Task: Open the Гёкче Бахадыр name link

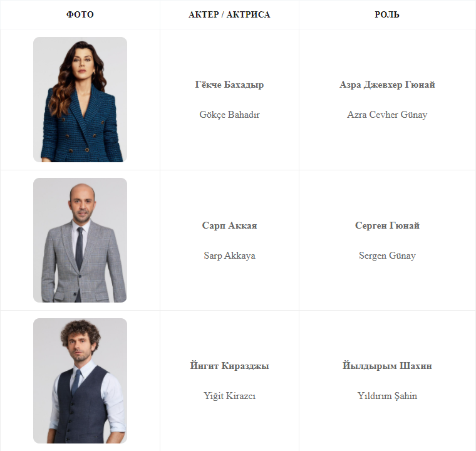Action: coord(229,85)
